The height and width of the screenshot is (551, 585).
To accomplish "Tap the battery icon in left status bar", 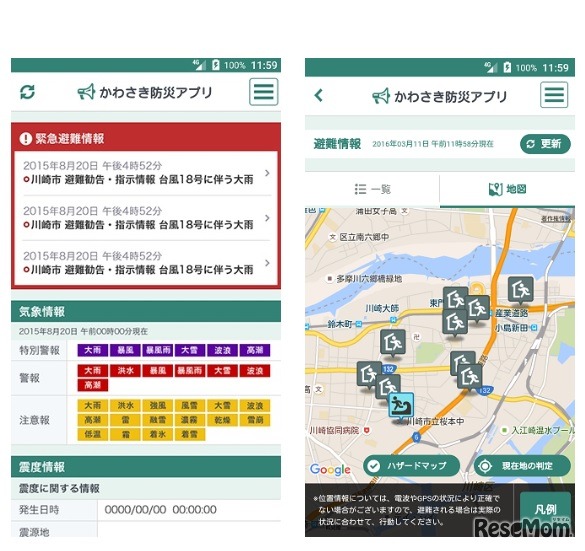I will point(215,65).
